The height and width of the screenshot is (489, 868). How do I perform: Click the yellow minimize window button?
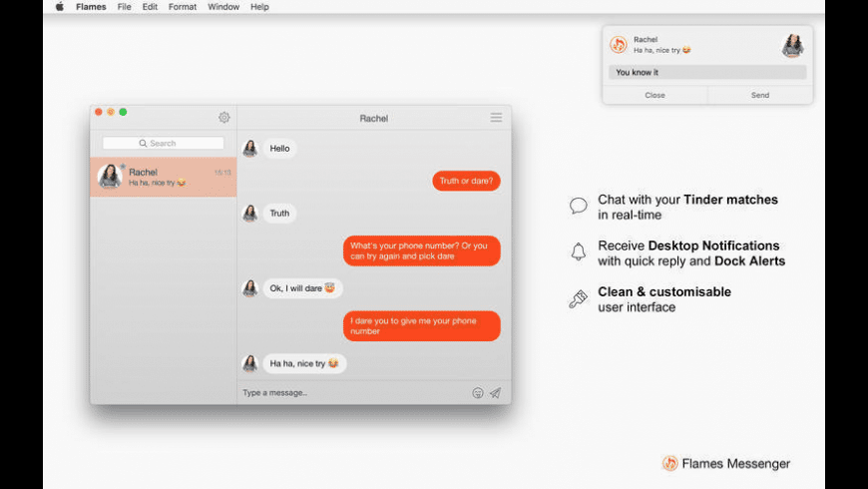coord(111,112)
